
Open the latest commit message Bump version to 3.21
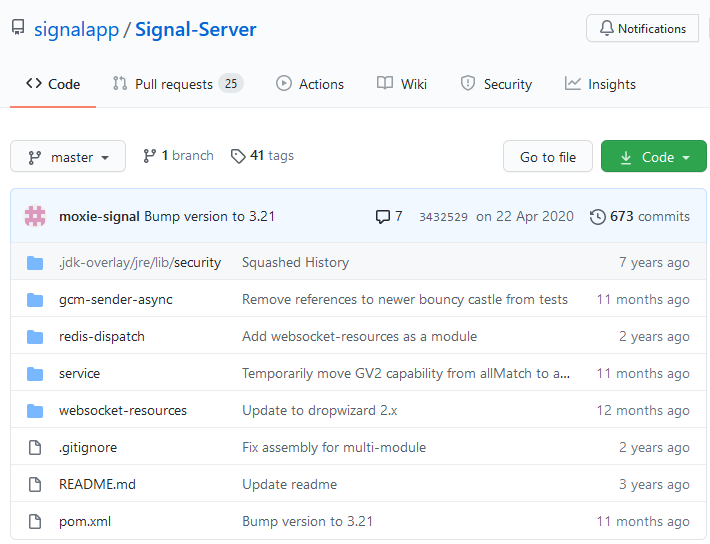pos(210,217)
